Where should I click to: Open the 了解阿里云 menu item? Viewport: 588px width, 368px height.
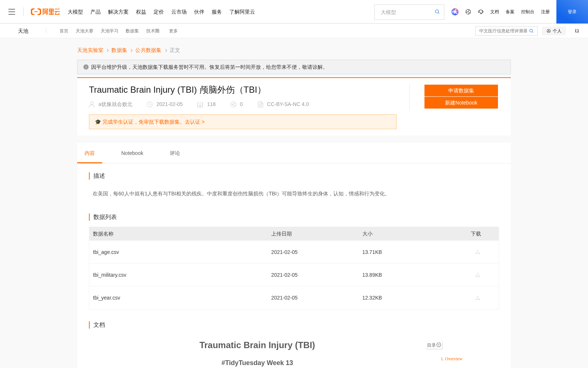coord(242,12)
